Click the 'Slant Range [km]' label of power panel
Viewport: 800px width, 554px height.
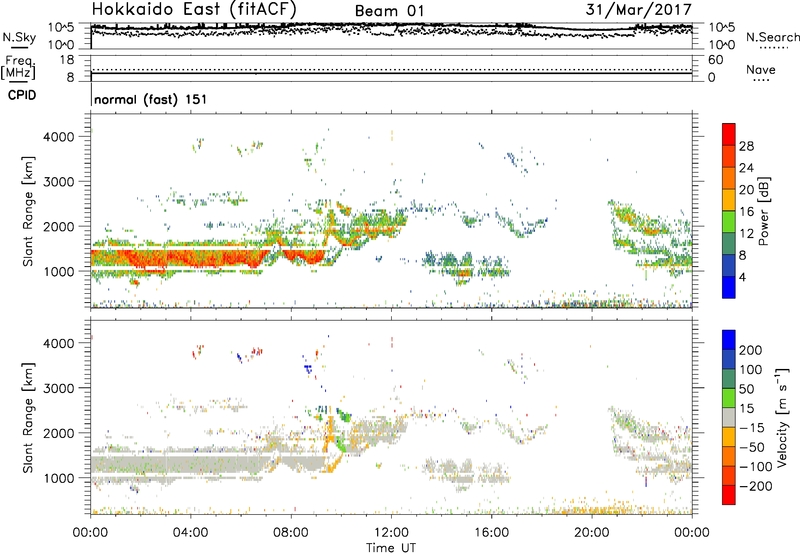click(28, 211)
